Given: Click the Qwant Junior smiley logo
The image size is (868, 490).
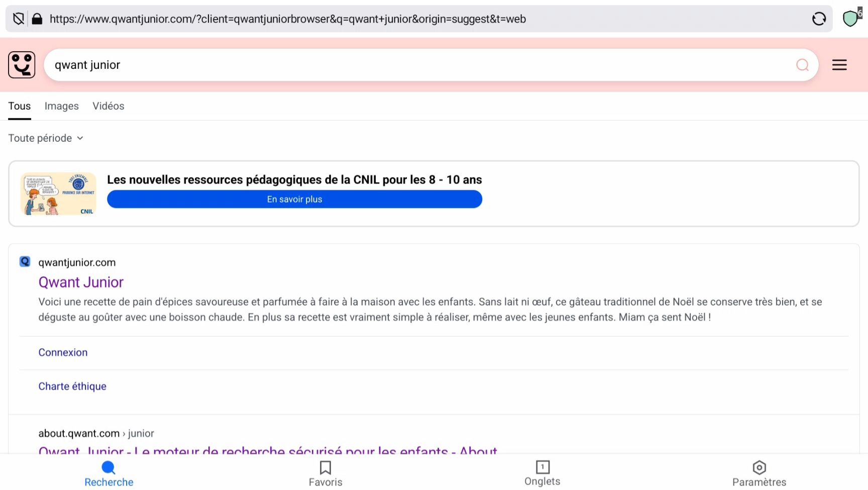Looking at the screenshot, I should (x=22, y=65).
